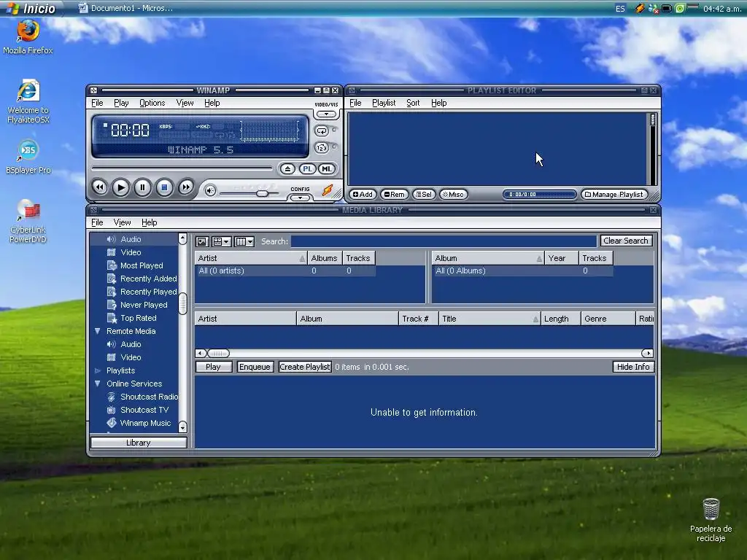Click the Winamp volume slider knob
Image resolution: width=747 pixels, height=560 pixels.
tap(262, 192)
